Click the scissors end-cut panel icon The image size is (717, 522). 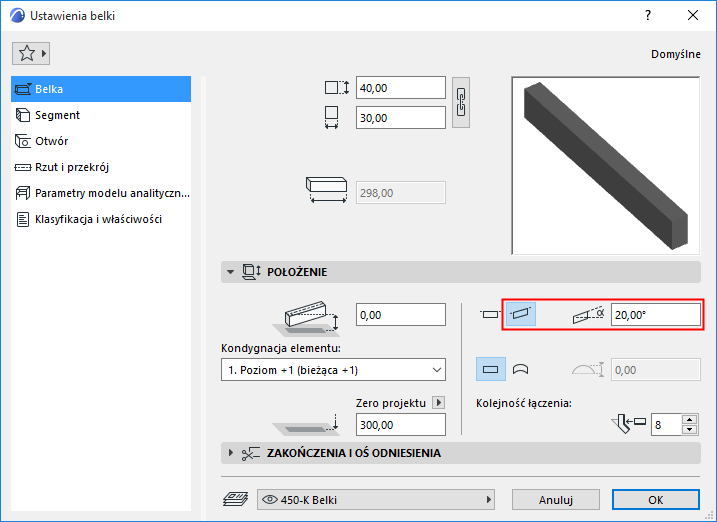tap(251, 453)
